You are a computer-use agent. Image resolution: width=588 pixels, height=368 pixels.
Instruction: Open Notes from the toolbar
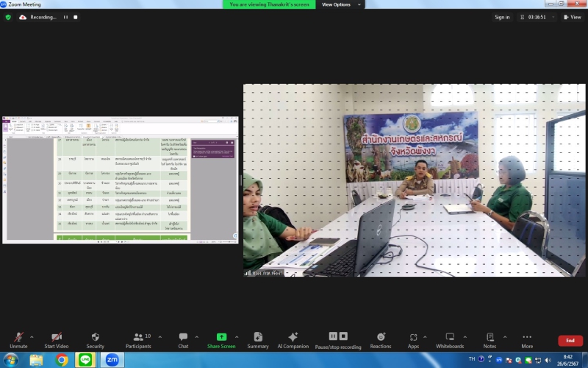click(x=490, y=339)
